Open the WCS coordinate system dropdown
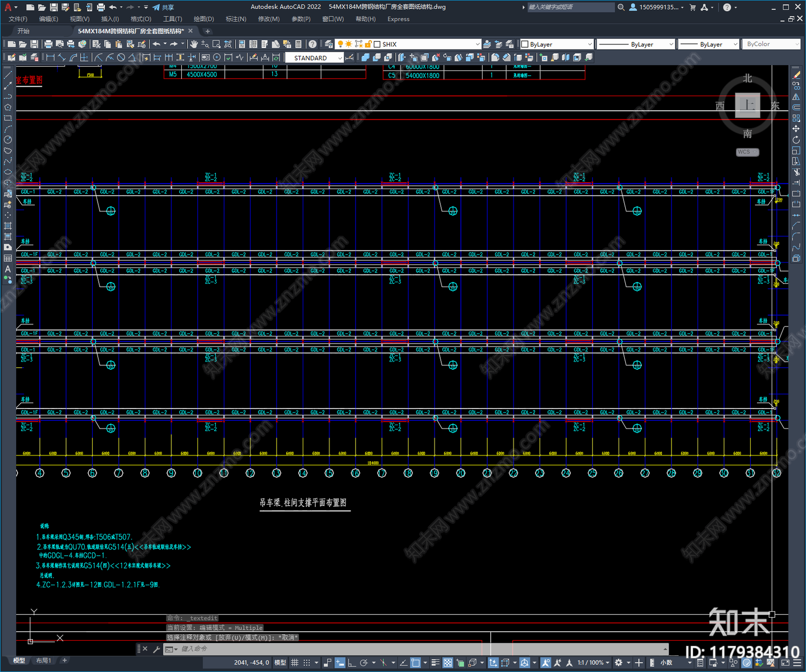 (x=748, y=152)
